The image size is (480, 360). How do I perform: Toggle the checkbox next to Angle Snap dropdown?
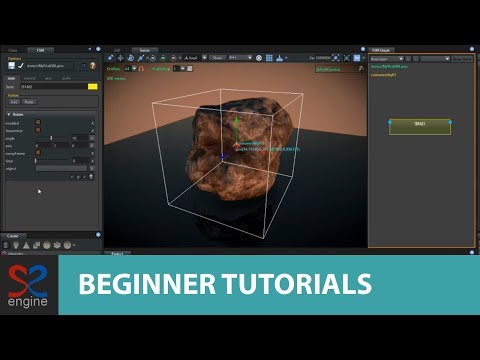point(190,69)
